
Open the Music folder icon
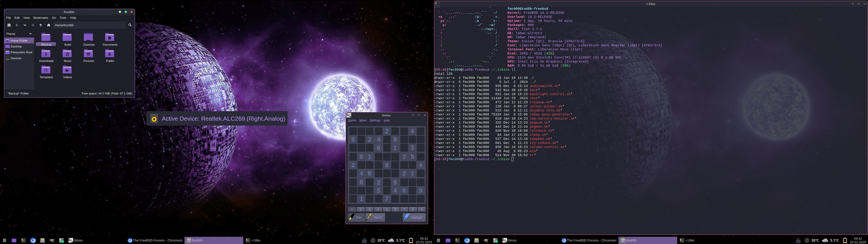click(67, 56)
